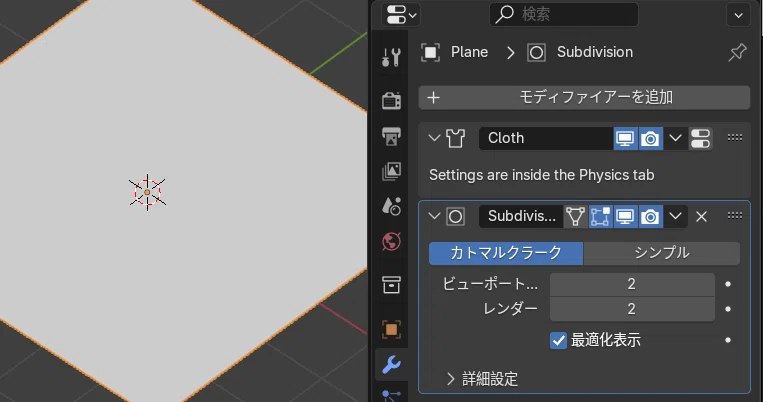This screenshot has width=763, height=402.
Task: Toggle Subdivision viewport display
Action: coord(625,217)
